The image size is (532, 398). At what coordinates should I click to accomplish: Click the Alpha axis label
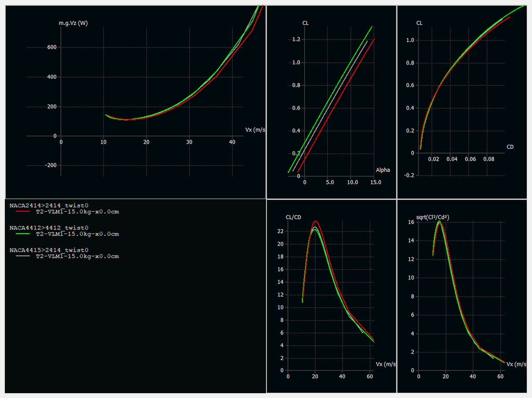point(382,170)
